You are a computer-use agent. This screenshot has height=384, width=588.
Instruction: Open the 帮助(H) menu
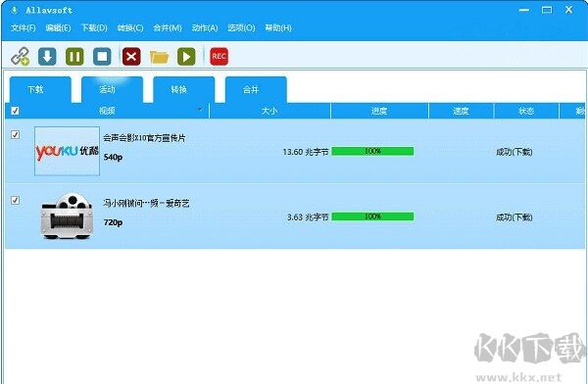[x=278, y=27]
